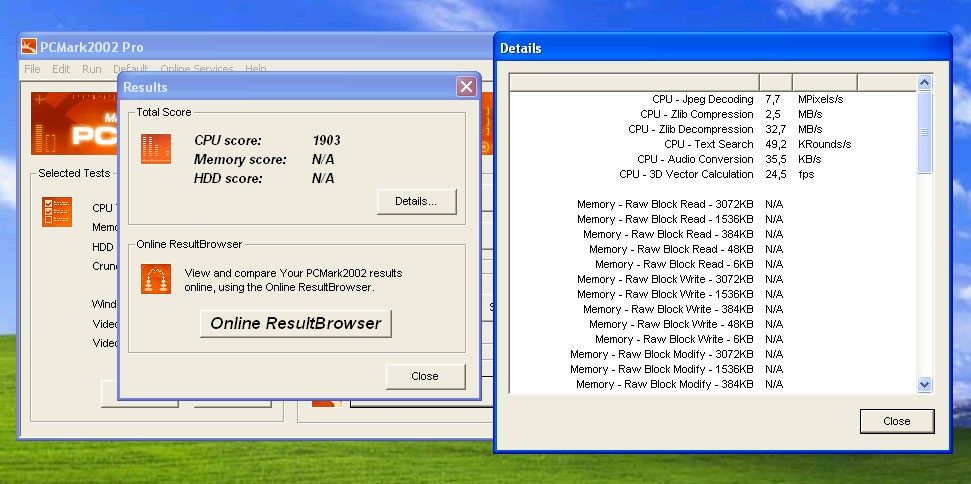Click the Details vertical scrollbar thumb

[x=925, y=132]
